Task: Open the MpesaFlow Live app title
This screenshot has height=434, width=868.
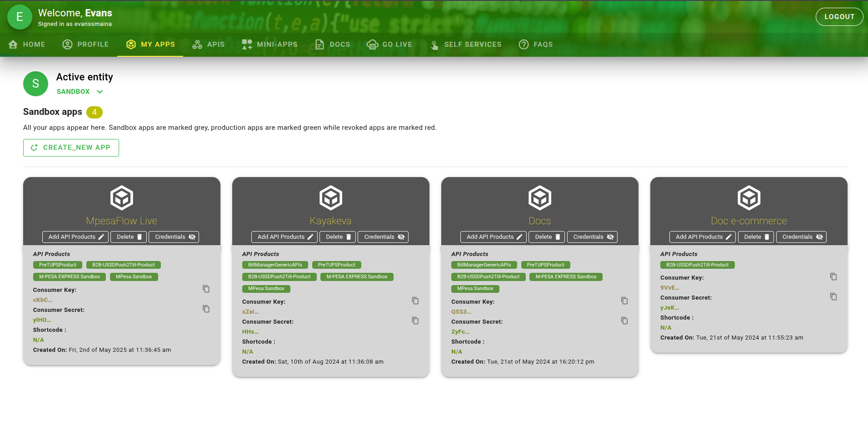Action: [122, 221]
